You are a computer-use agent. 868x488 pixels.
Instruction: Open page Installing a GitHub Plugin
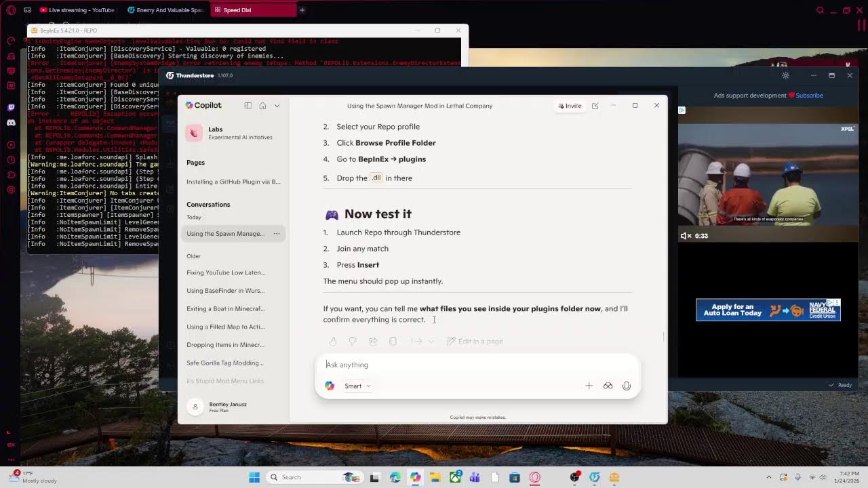tap(233, 182)
